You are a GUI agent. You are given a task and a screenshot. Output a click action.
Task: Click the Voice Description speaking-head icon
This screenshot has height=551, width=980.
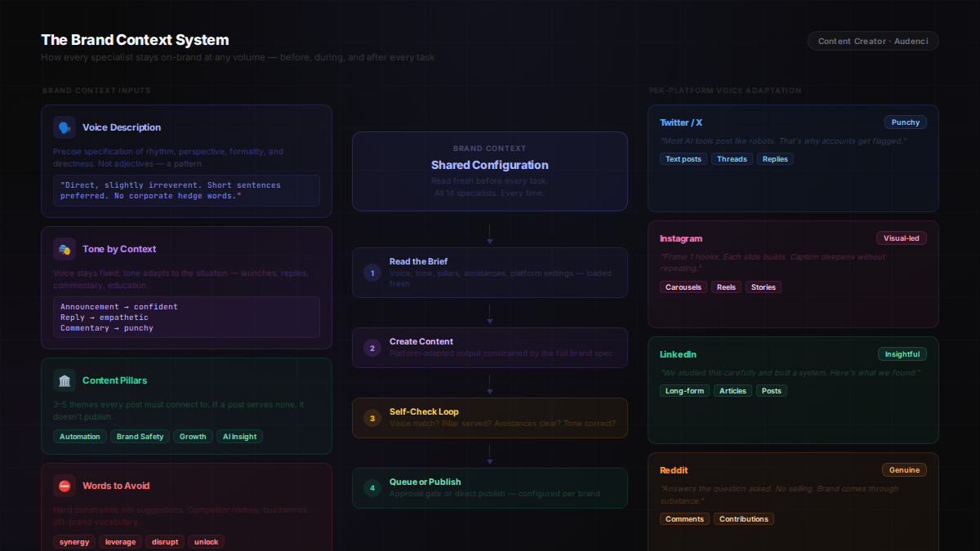(65, 127)
